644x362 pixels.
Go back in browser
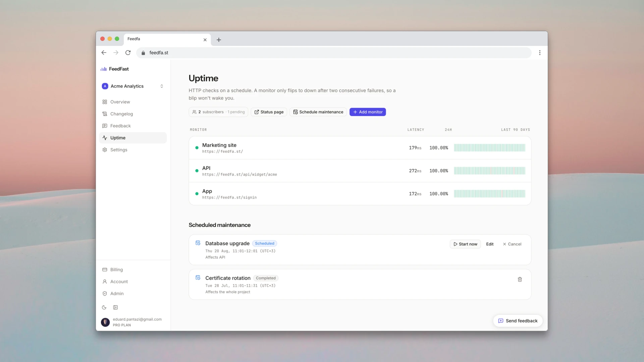[x=104, y=53]
